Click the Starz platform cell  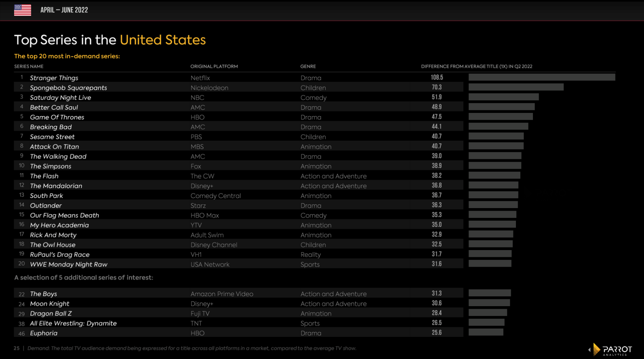[198, 205]
